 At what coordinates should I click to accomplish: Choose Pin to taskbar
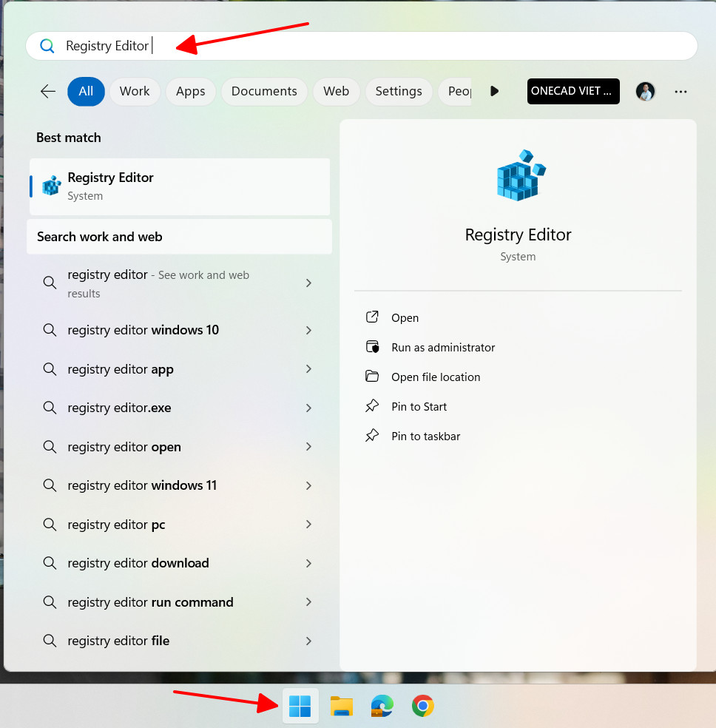pyautogui.click(x=425, y=437)
